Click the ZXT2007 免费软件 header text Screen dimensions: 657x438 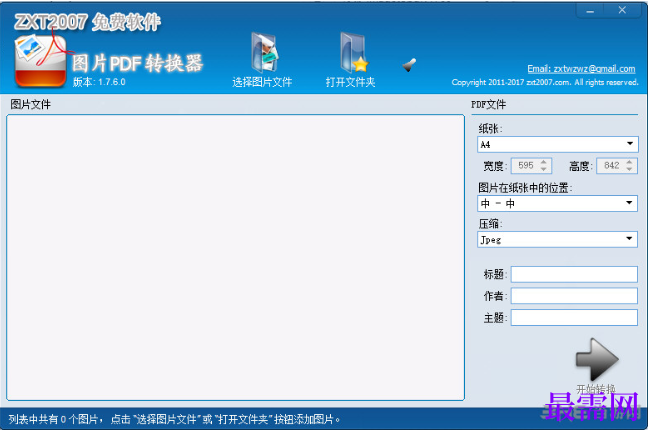pyautogui.click(x=87, y=22)
